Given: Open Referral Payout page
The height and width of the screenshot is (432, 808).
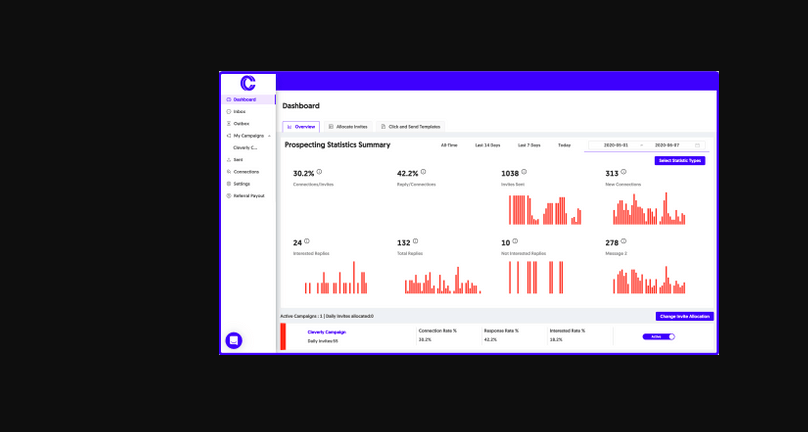Looking at the screenshot, I should tap(248, 195).
